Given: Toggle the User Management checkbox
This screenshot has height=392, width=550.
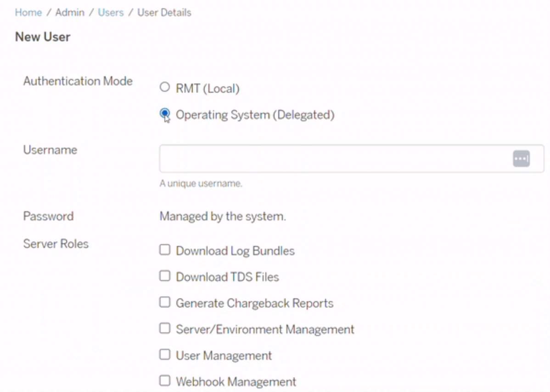Looking at the screenshot, I should coord(164,355).
